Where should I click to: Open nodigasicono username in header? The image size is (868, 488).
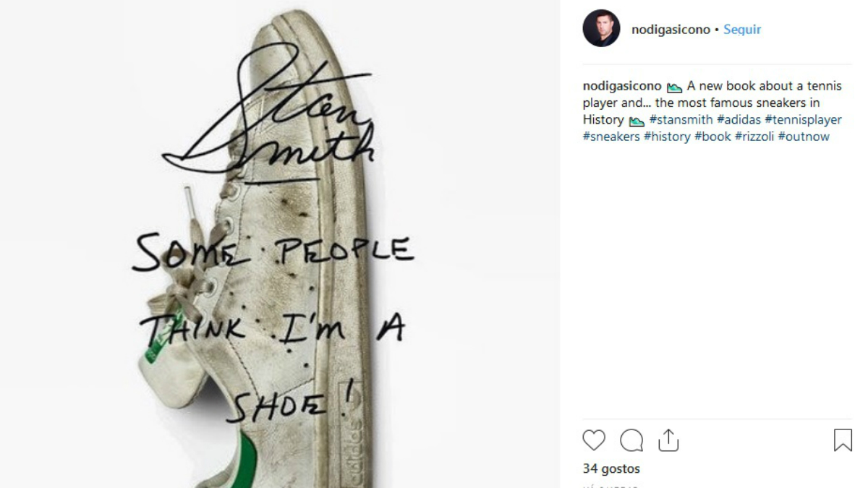pyautogui.click(x=671, y=30)
